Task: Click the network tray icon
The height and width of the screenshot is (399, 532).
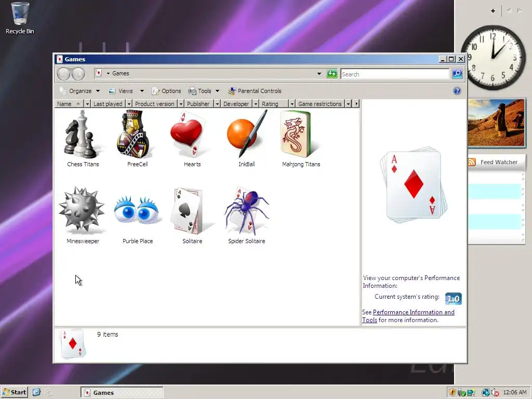Action: click(486, 393)
